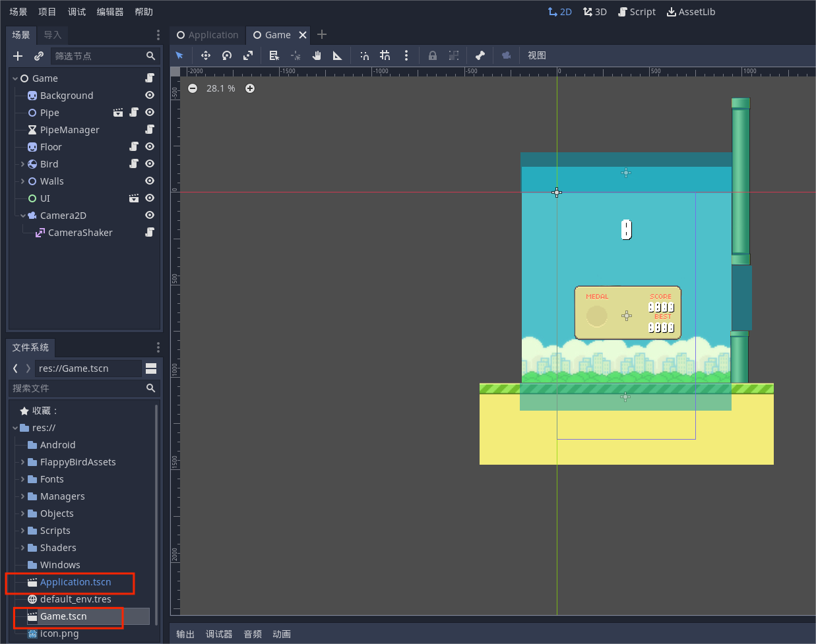
Task: Open the bone skeleton options icon
Action: pos(480,55)
